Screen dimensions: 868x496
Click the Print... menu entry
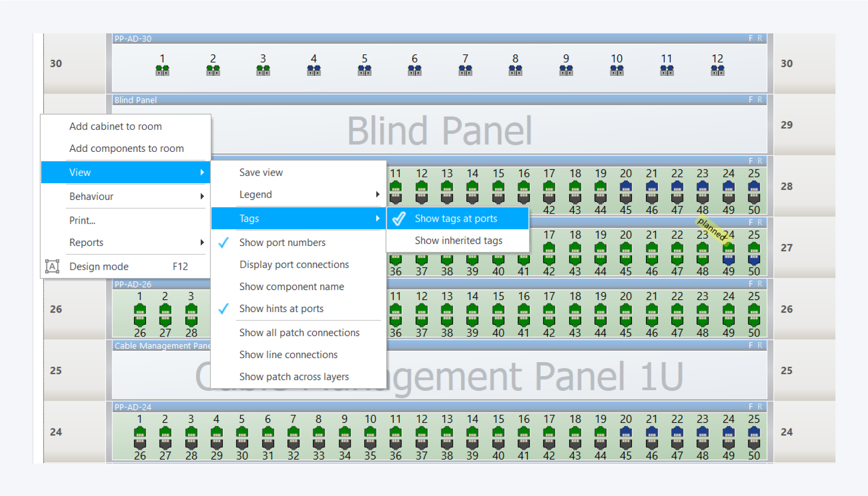82,221
